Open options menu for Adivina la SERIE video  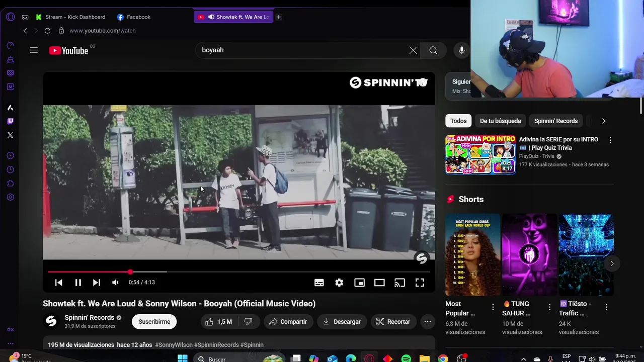[610, 140]
